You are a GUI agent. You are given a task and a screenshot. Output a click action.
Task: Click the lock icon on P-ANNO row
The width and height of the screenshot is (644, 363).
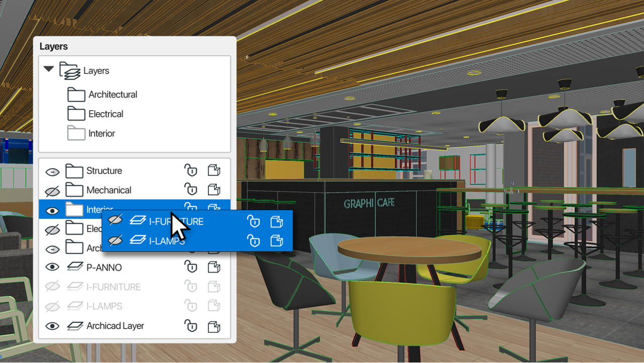pos(190,267)
